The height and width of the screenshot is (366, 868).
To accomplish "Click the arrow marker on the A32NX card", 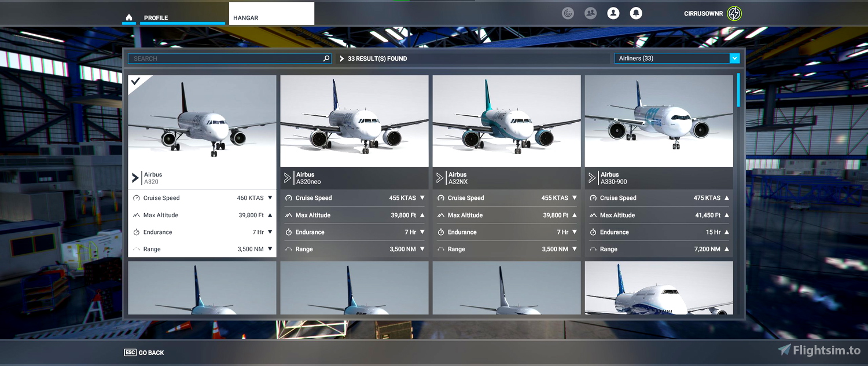I will [439, 177].
